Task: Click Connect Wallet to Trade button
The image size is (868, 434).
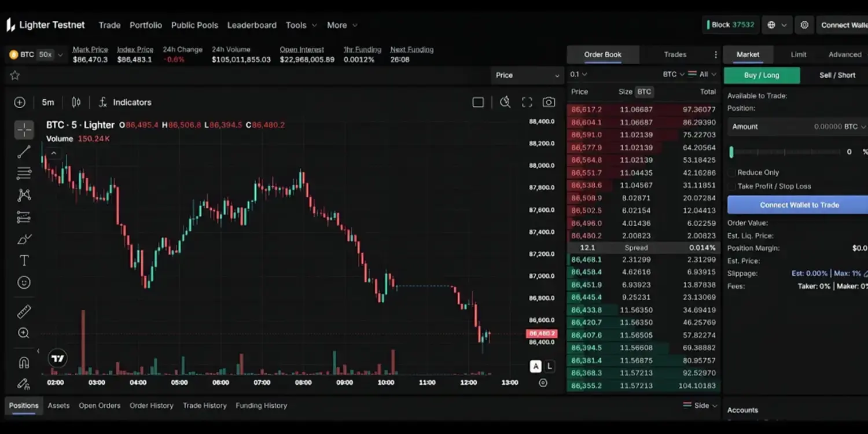Action: click(799, 205)
